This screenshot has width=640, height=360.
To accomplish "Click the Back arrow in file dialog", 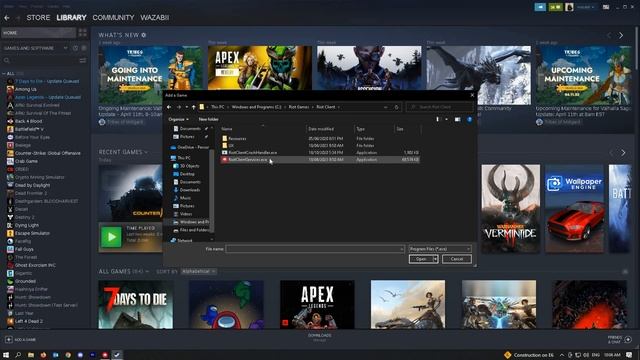I will coord(169,107).
